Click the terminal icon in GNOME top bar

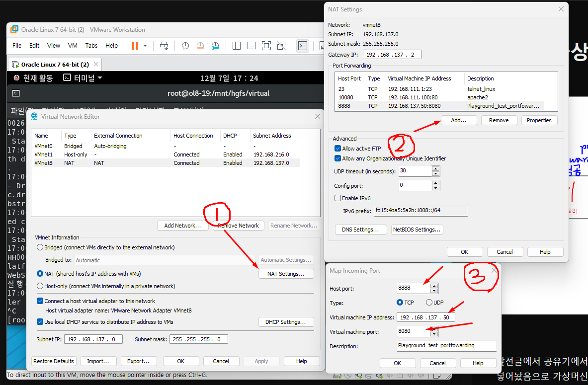point(67,77)
